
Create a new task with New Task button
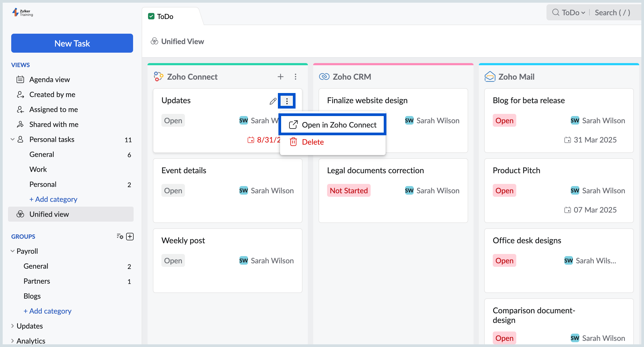click(x=72, y=43)
